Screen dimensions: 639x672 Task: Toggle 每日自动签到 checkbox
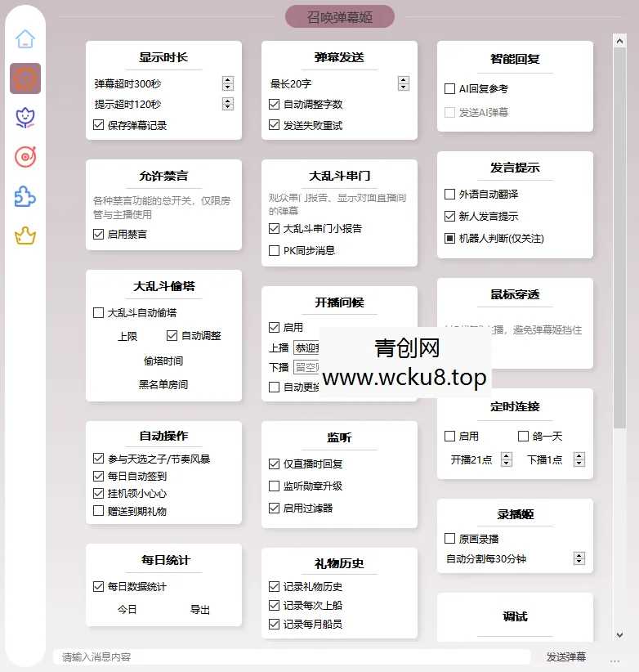coord(99,476)
